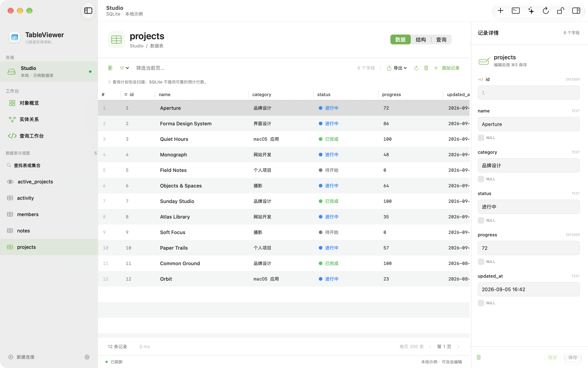
Task: Click the document icon left of the filter
Action: click(110, 68)
